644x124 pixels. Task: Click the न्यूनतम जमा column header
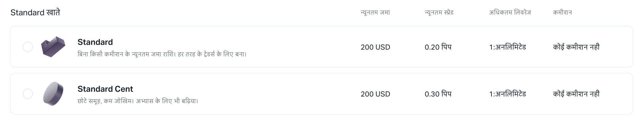tap(375, 13)
